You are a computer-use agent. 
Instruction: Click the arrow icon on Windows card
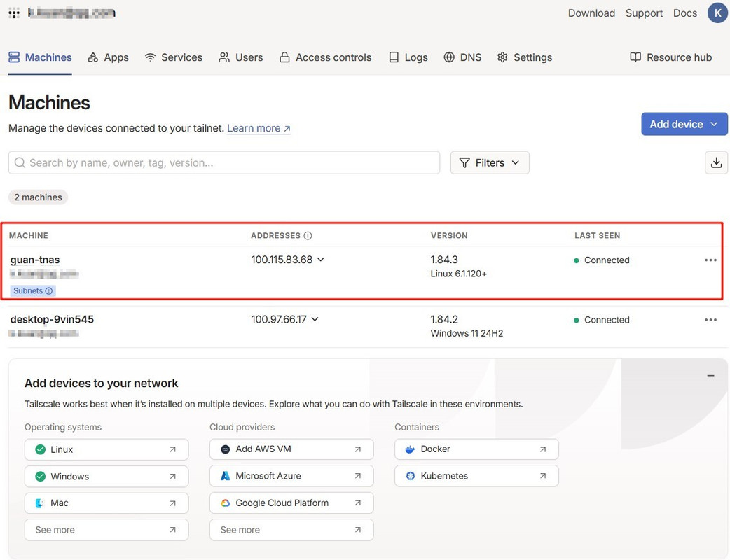173,476
